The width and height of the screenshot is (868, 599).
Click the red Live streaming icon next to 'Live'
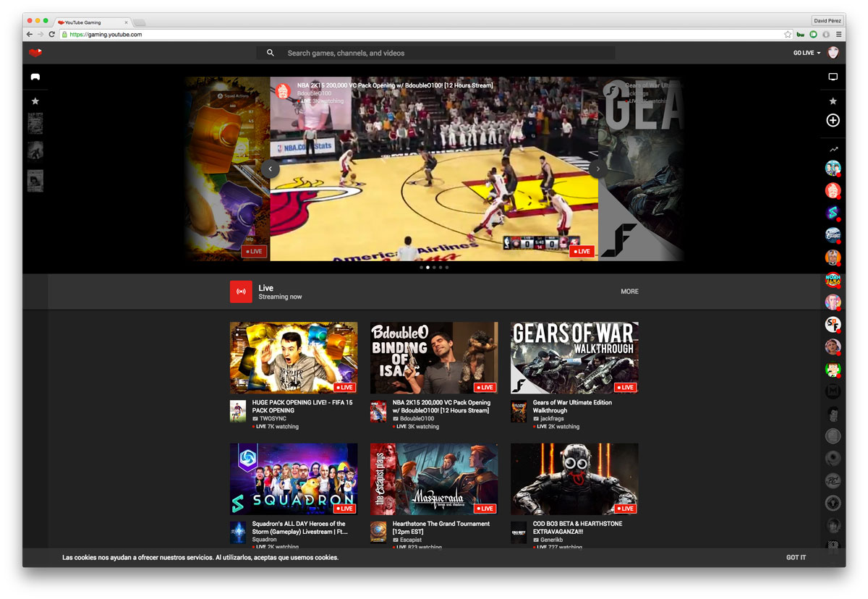point(241,291)
